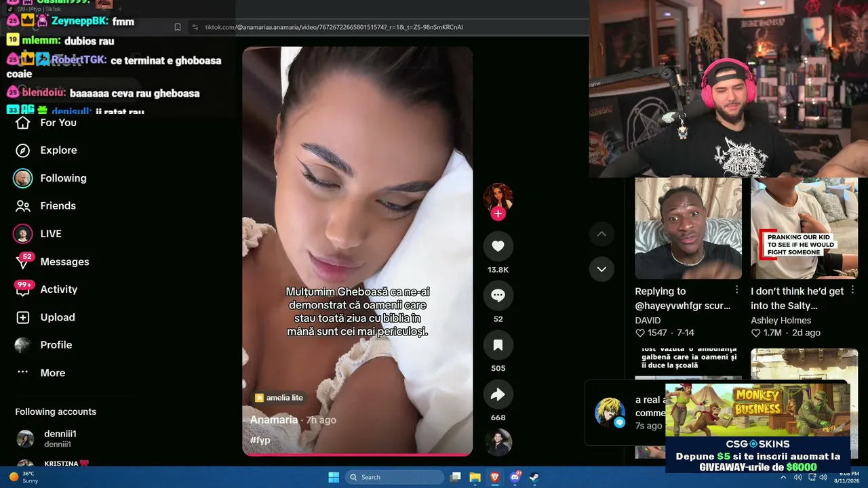The width and height of the screenshot is (868, 488).
Task: Open File Explorer from the taskbar
Action: click(x=475, y=477)
